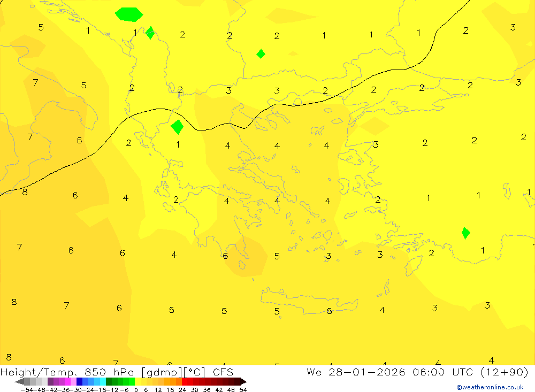This screenshot has height=392, width=535.
Task: Select the bright red legend swatch above 24
Action: 185,381
